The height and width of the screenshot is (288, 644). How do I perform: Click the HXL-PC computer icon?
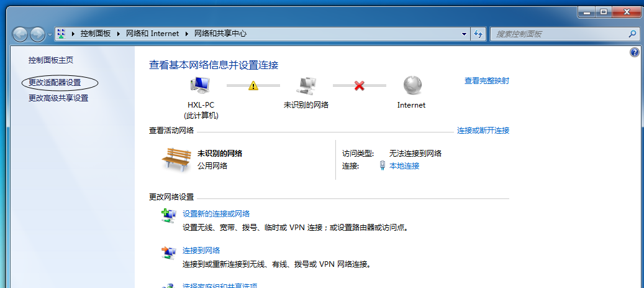(x=201, y=85)
